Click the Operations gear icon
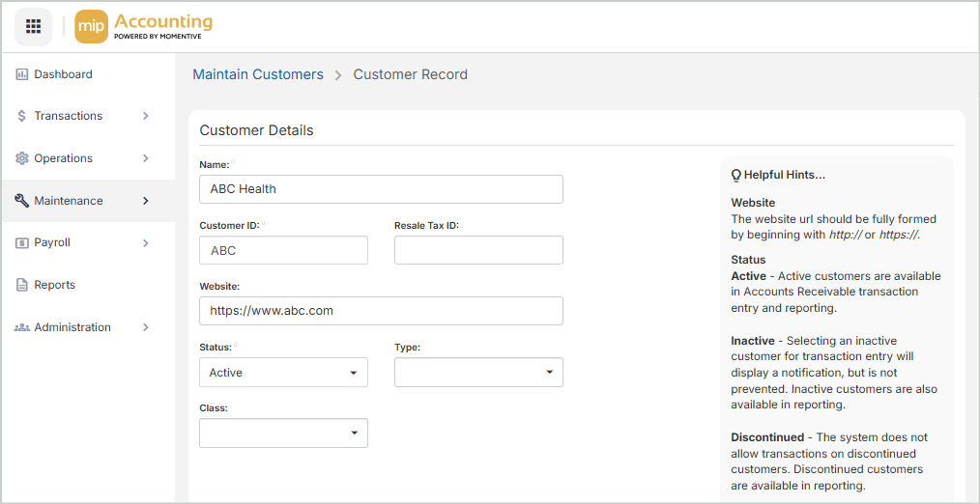The image size is (980, 504). pos(22,158)
